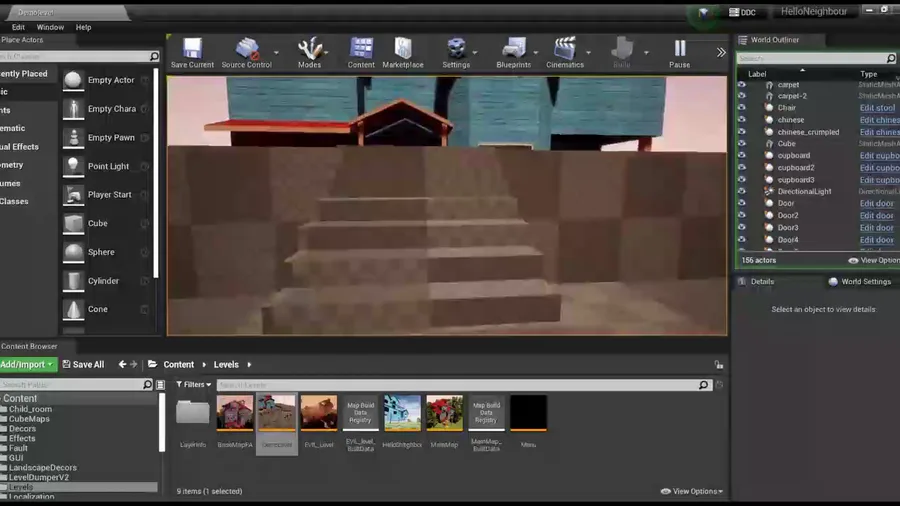
Task: Click the Add/Import button
Action: click(27, 365)
